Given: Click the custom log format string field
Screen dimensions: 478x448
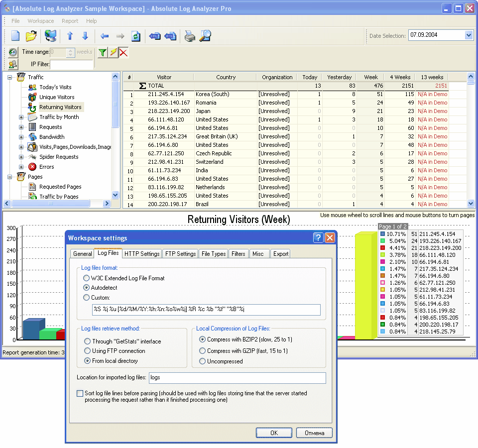Looking at the screenshot, I should pyautogui.click(x=206, y=310).
